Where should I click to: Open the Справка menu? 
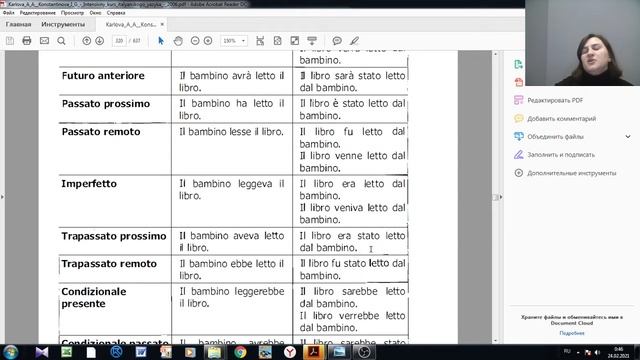tap(116, 13)
